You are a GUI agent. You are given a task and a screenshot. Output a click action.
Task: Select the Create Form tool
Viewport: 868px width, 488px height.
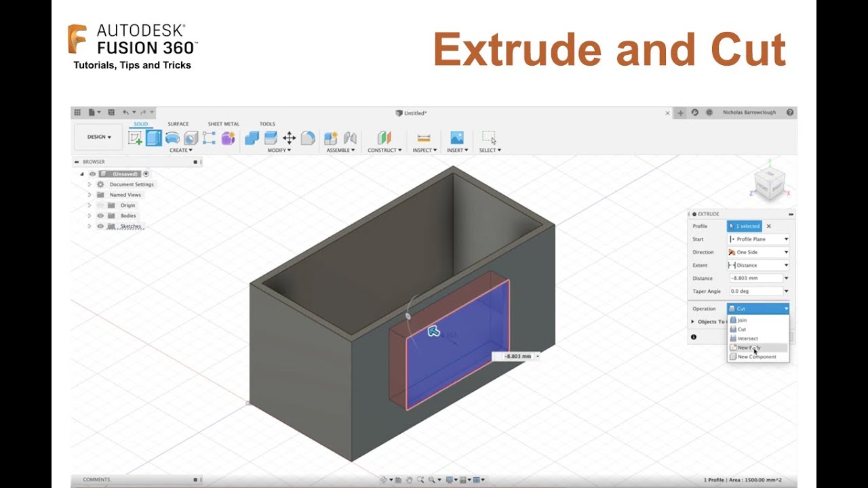(228, 138)
